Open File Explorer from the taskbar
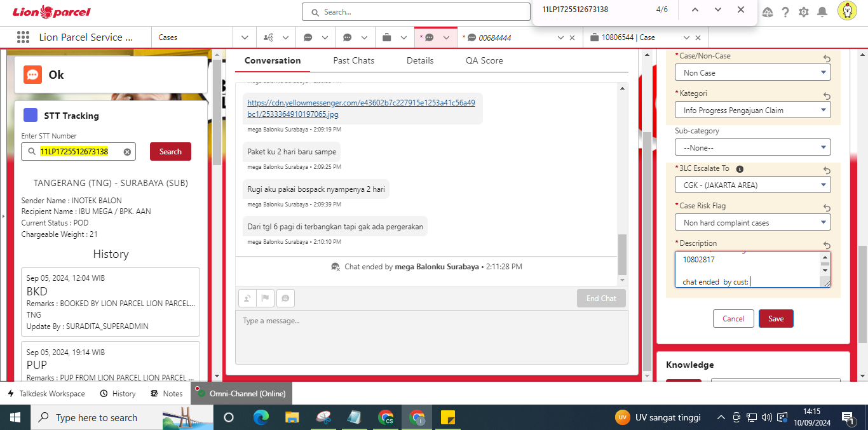 (292, 417)
